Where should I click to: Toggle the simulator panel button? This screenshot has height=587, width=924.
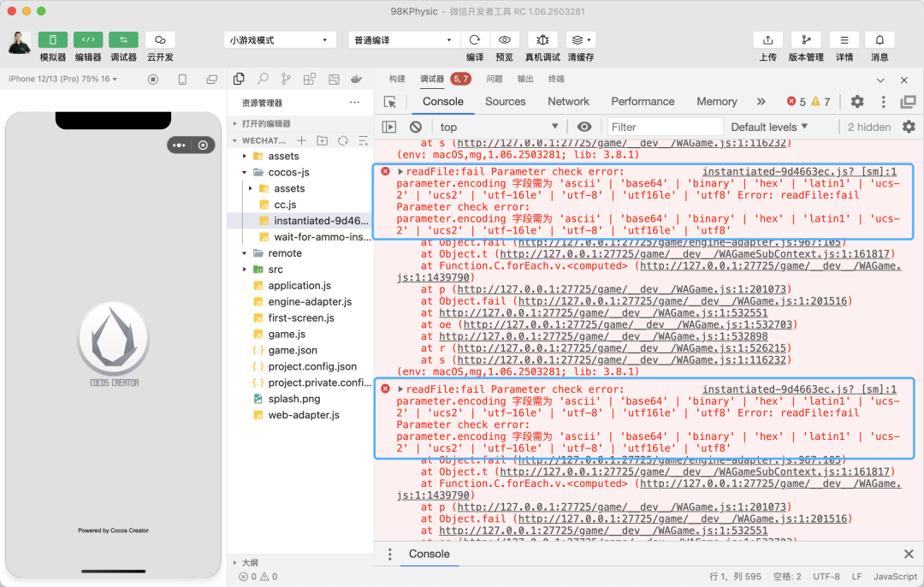tap(52, 39)
